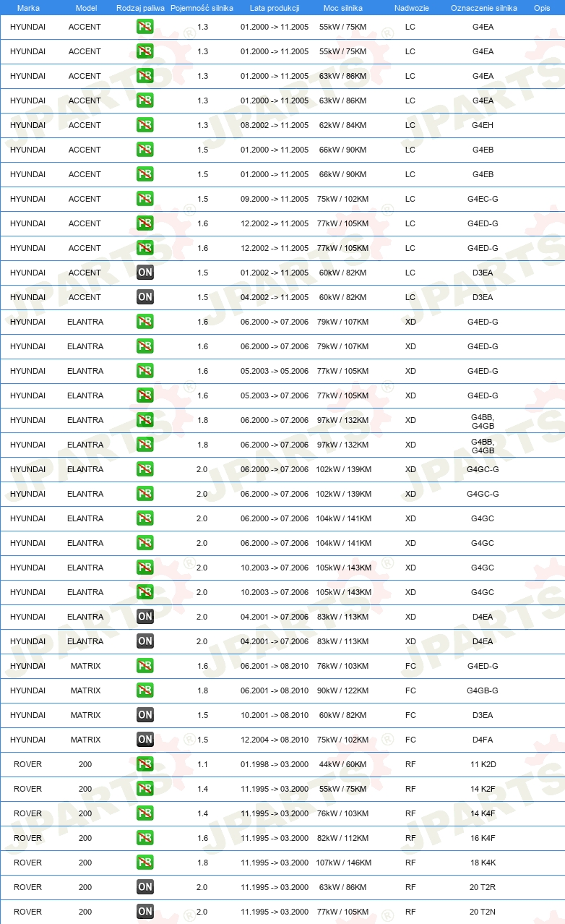Click the Nadwozie column header

pos(411,8)
